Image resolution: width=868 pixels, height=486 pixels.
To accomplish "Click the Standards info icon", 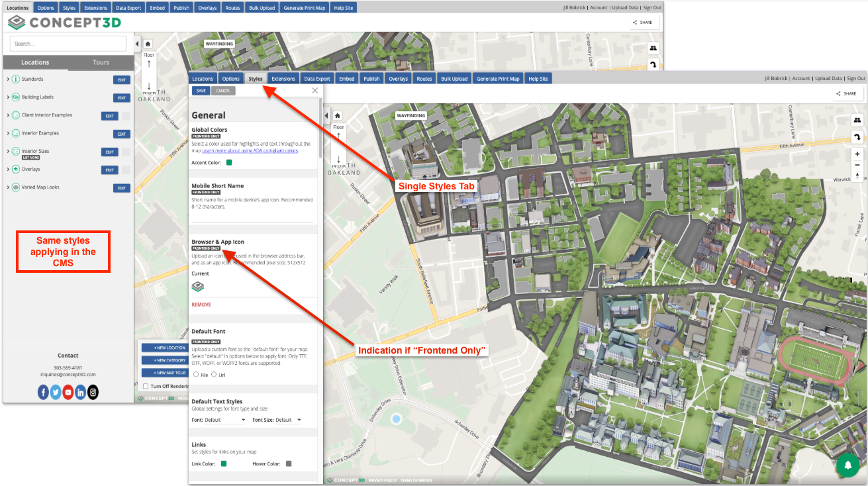I will click(x=15, y=79).
